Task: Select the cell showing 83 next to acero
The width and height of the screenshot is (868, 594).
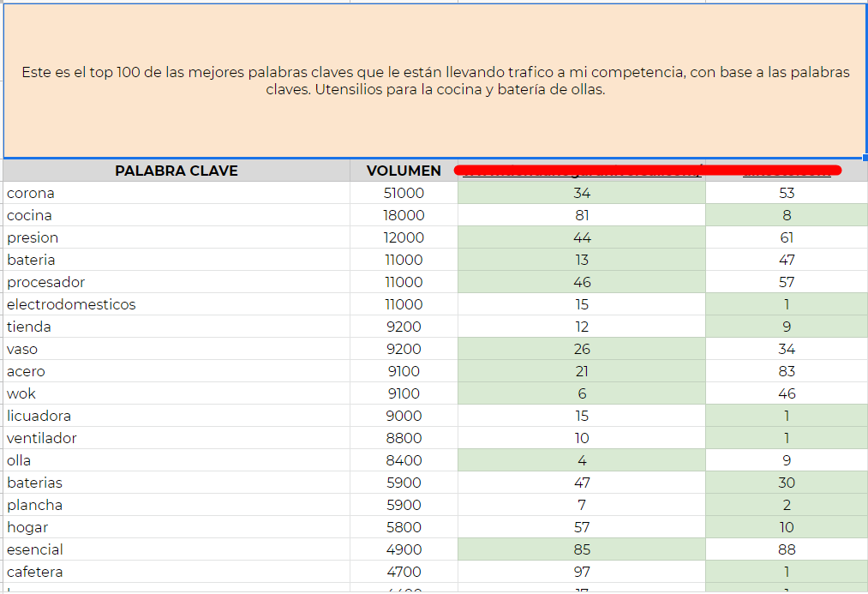Action: click(786, 371)
